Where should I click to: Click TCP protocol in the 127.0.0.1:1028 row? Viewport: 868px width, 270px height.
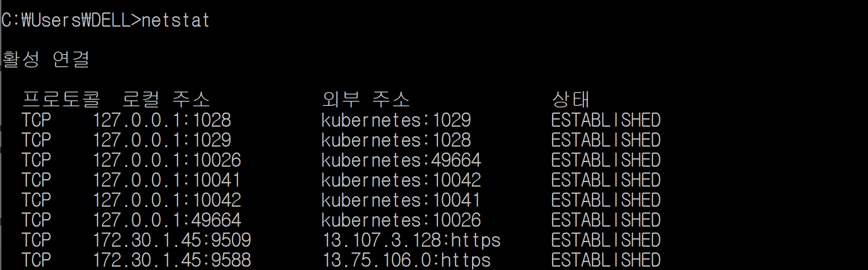(x=37, y=120)
